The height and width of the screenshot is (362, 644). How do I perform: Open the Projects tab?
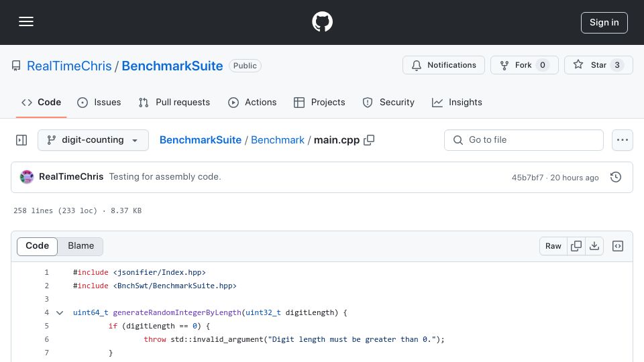[319, 102]
